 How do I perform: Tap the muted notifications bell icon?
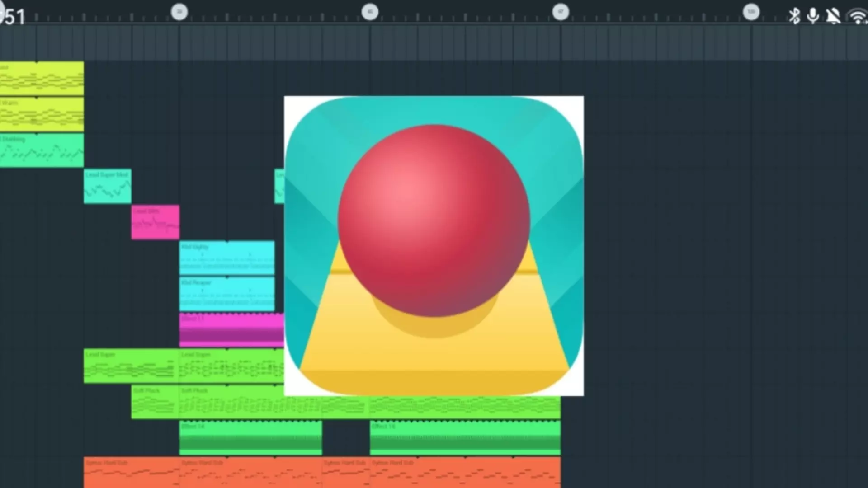pos(833,16)
